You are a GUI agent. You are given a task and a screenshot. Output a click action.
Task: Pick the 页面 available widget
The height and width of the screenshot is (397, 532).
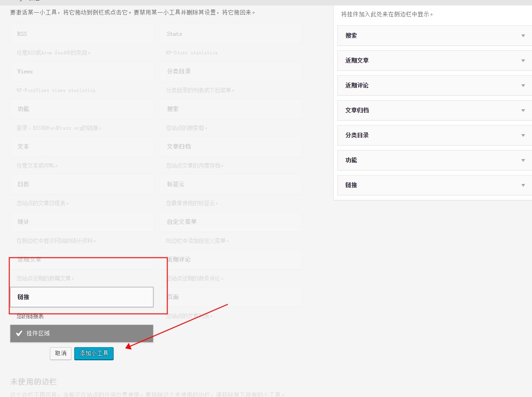[x=231, y=297]
